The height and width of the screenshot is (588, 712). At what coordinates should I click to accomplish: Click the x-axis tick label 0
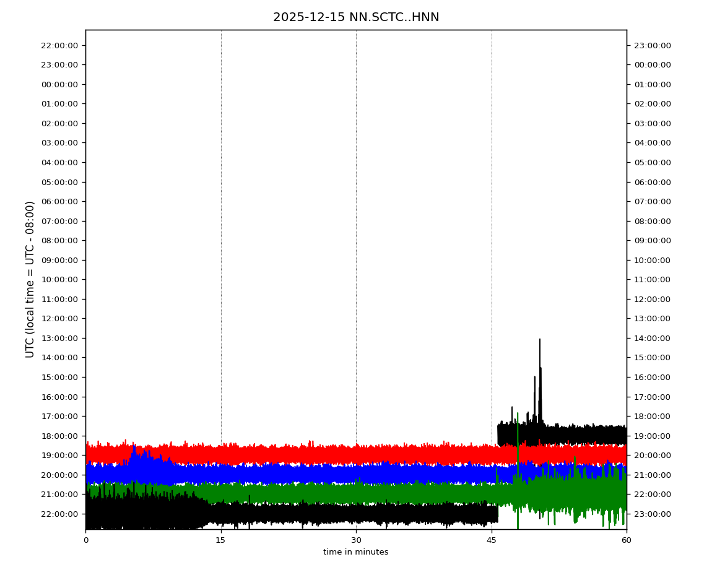pyautogui.click(x=85, y=540)
